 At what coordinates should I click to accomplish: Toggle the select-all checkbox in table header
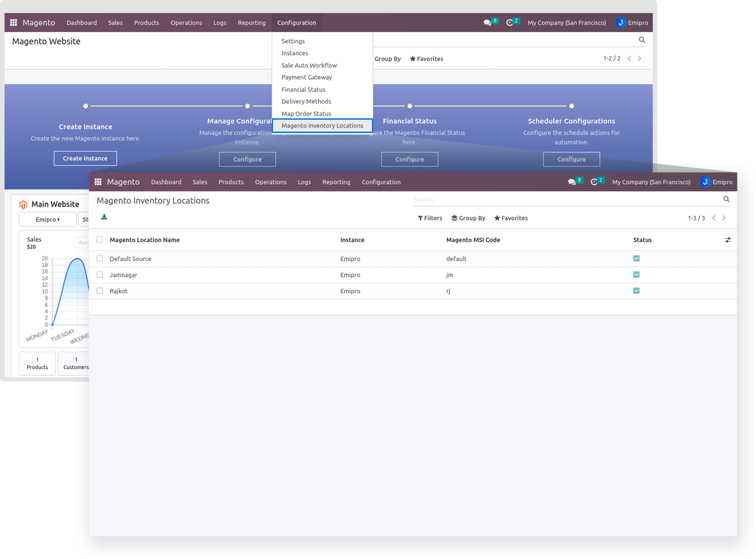pos(99,240)
